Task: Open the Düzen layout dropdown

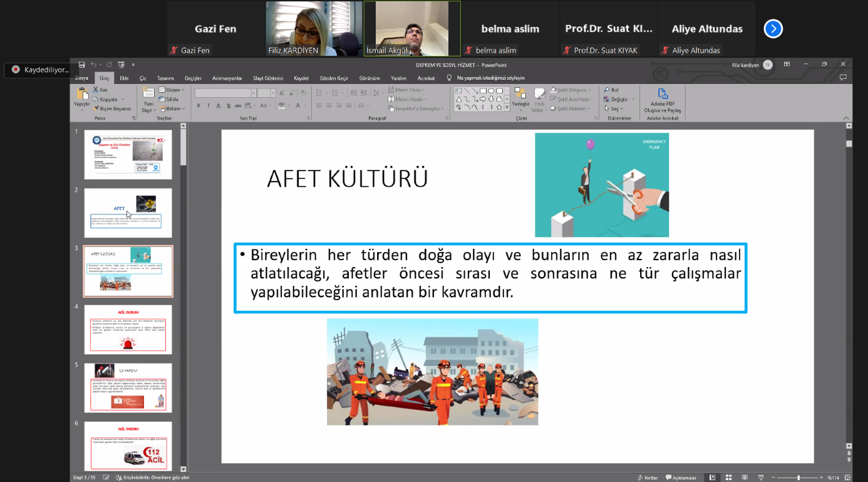Action: point(172,90)
